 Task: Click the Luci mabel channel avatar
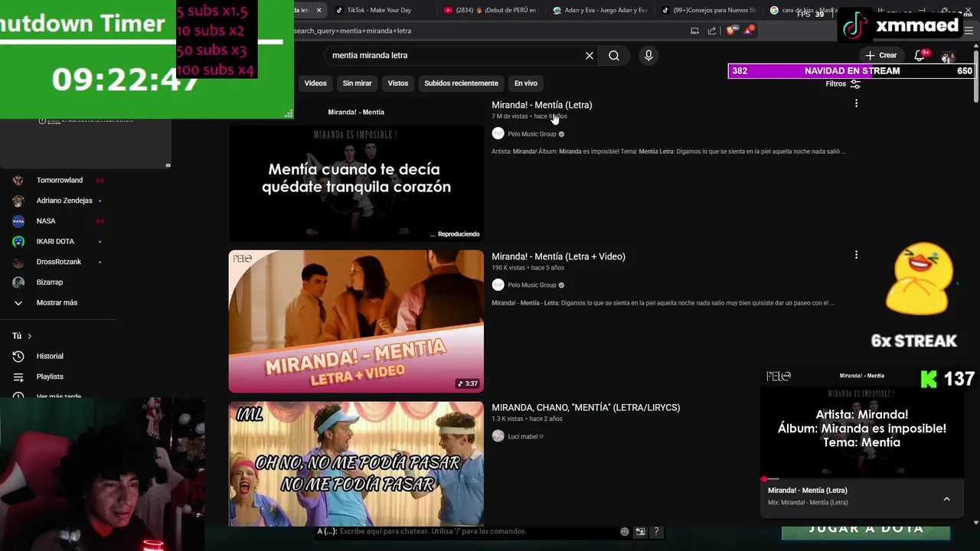[x=498, y=436]
